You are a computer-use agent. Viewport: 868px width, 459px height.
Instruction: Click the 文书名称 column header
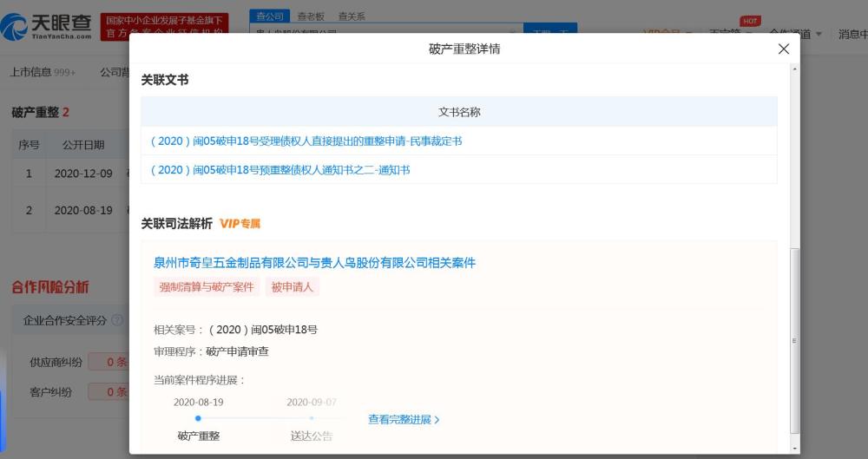pyautogui.click(x=459, y=112)
